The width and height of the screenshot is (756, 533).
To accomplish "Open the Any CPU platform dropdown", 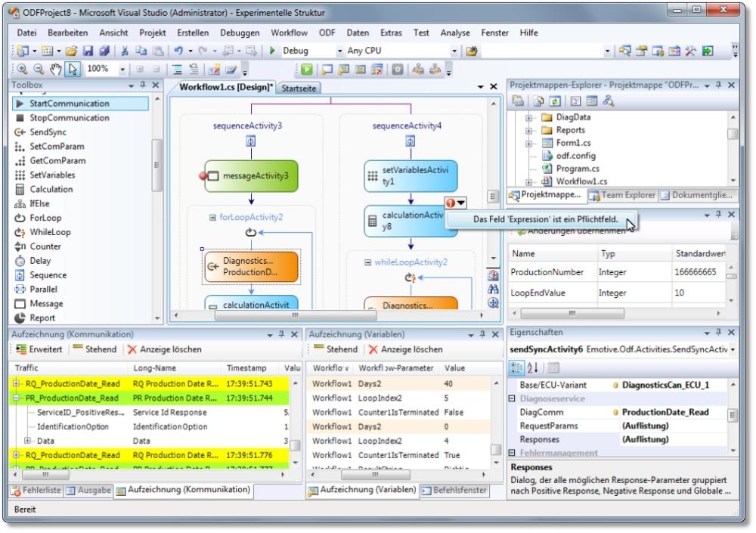I will (x=454, y=51).
